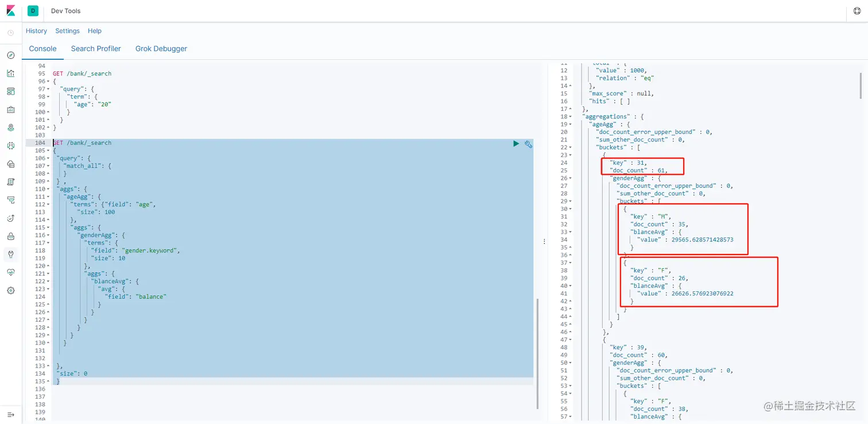Image resolution: width=868 pixels, height=424 pixels.
Task: Open the Help menu item
Action: click(x=95, y=31)
